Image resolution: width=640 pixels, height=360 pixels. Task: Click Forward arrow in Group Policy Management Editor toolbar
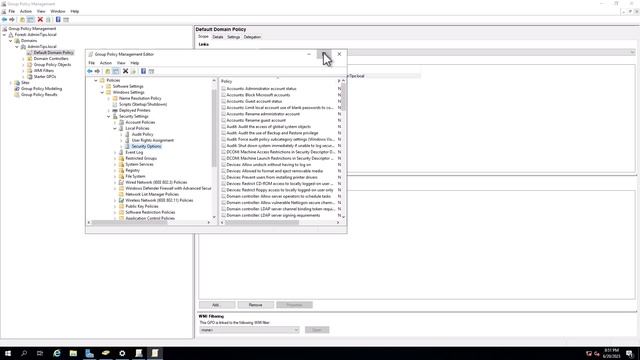[97, 71]
